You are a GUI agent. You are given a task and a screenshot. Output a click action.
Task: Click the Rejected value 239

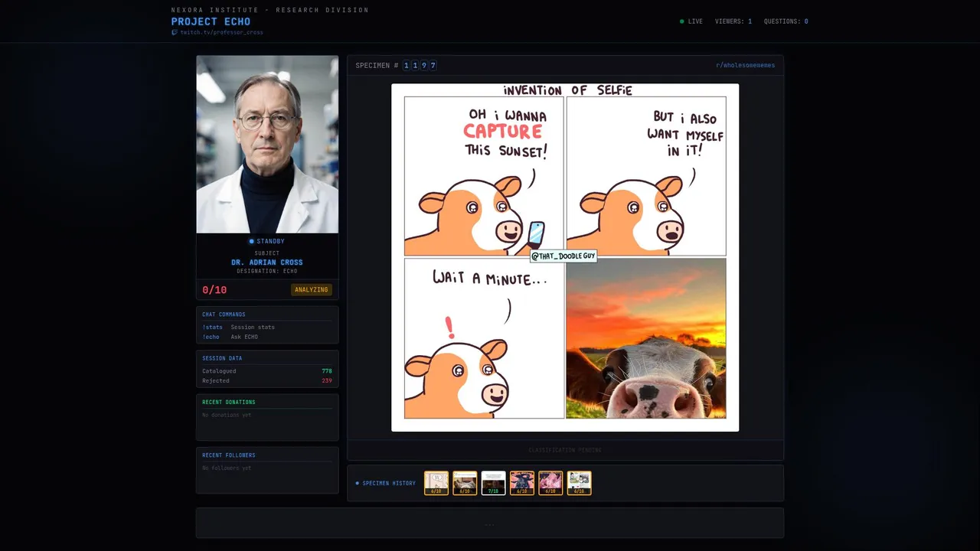[327, 380]
